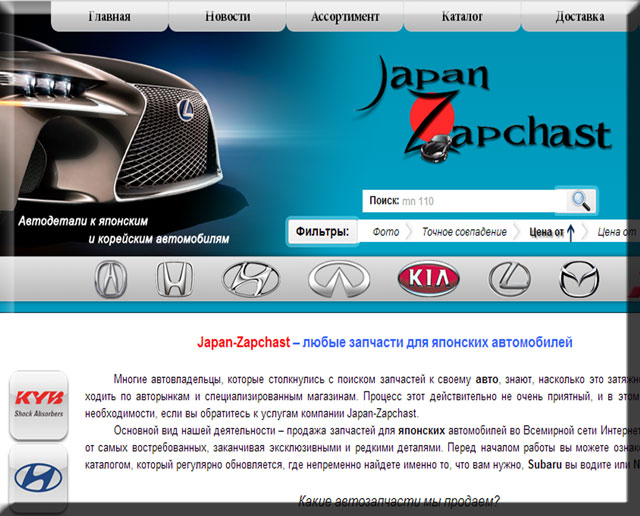Open the KYB Shock Absorbers sidebar logo
This screenshot has height=516, width=640.
(x=38, y=404)
